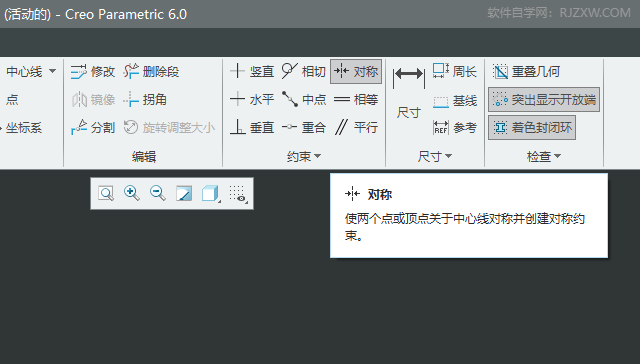This screenshot has height=364, width=640.
Task: Open the sketcher display filters dropdown
Action: point(238,193)
